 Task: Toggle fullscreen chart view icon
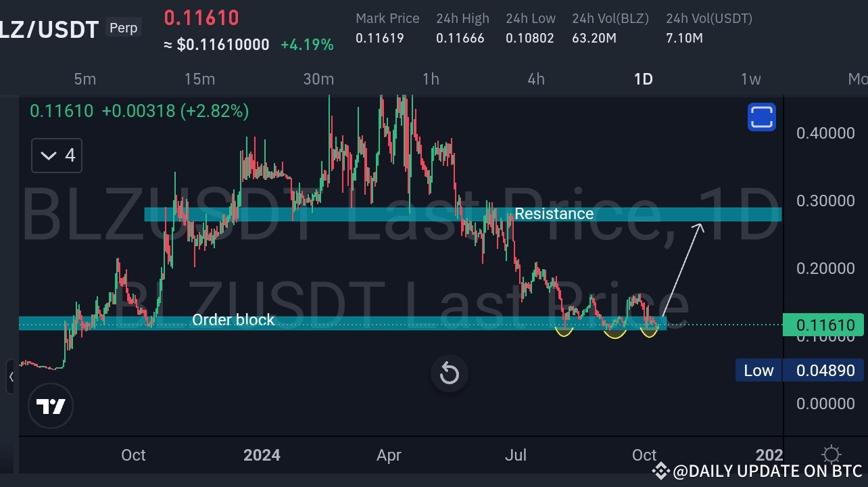click(761, 117)
